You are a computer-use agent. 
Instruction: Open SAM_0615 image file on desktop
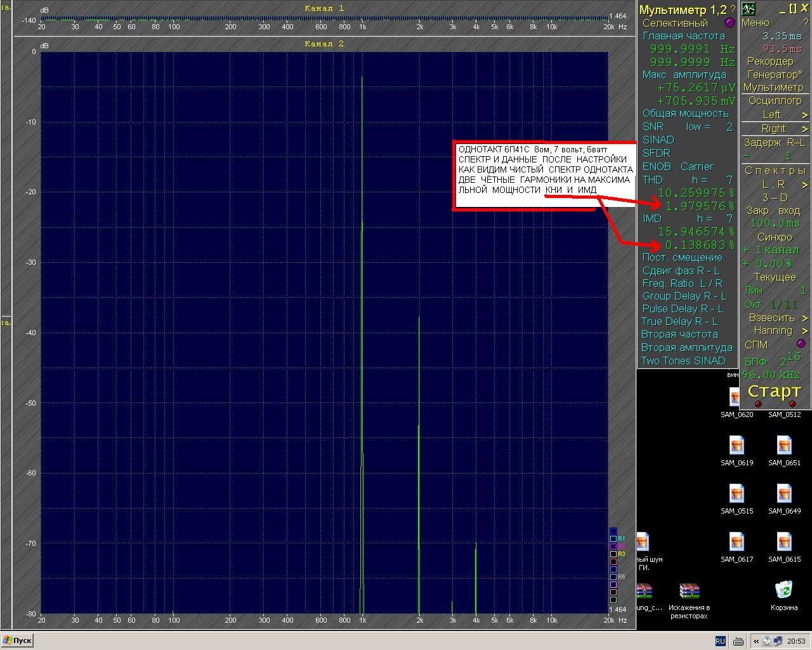click(x=784, y=547)
